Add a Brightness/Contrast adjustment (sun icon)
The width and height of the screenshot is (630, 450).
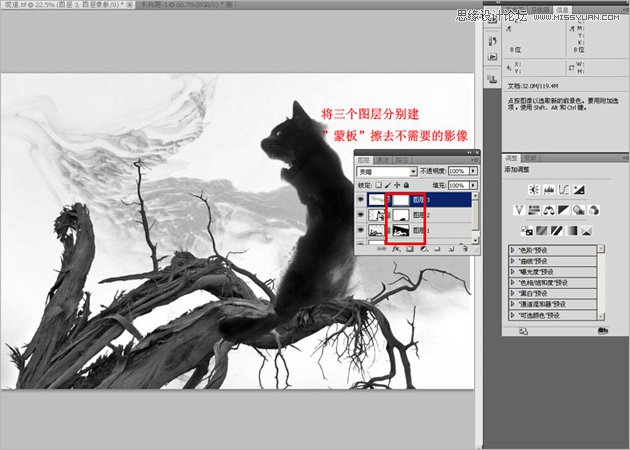(534, 190)
